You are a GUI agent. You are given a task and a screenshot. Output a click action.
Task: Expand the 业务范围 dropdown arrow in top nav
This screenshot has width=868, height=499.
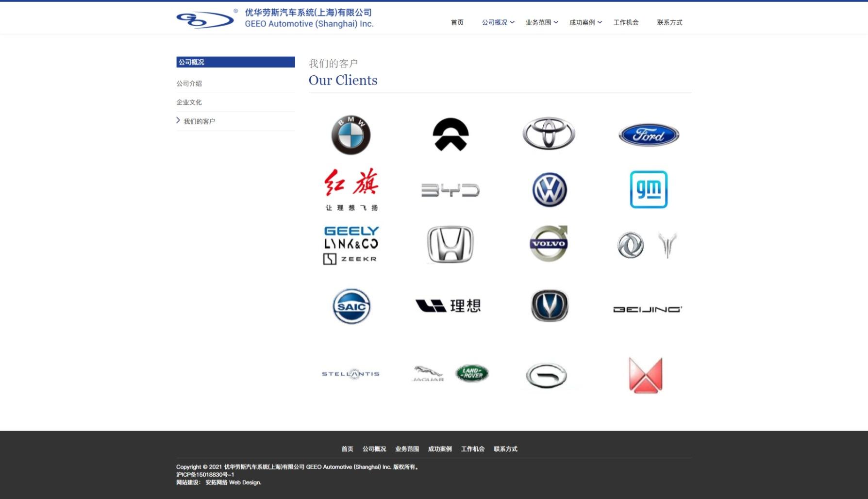pyautogui.click(x=556, y=22)
